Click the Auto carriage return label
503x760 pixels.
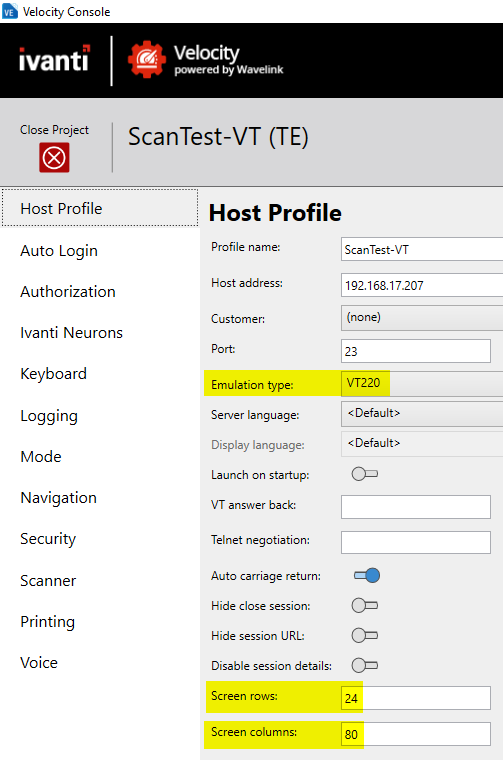click(x=266, y=576)
